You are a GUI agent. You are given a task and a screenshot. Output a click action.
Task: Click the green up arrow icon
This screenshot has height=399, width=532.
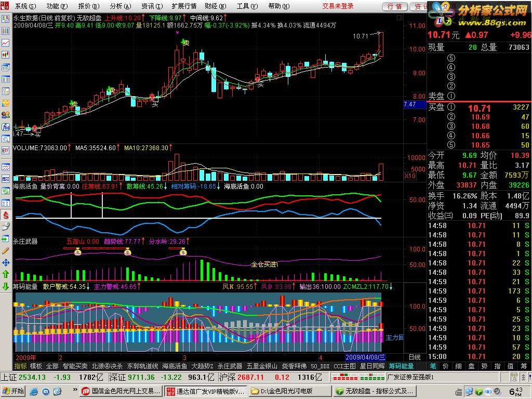click(x=5, y=274)
